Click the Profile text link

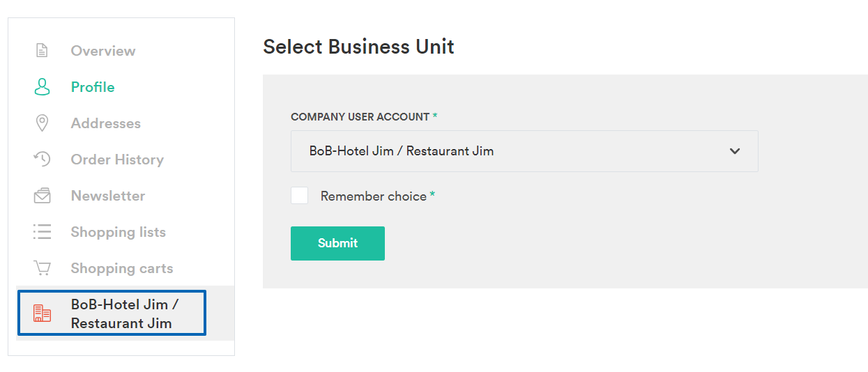(x=93, y=87)
